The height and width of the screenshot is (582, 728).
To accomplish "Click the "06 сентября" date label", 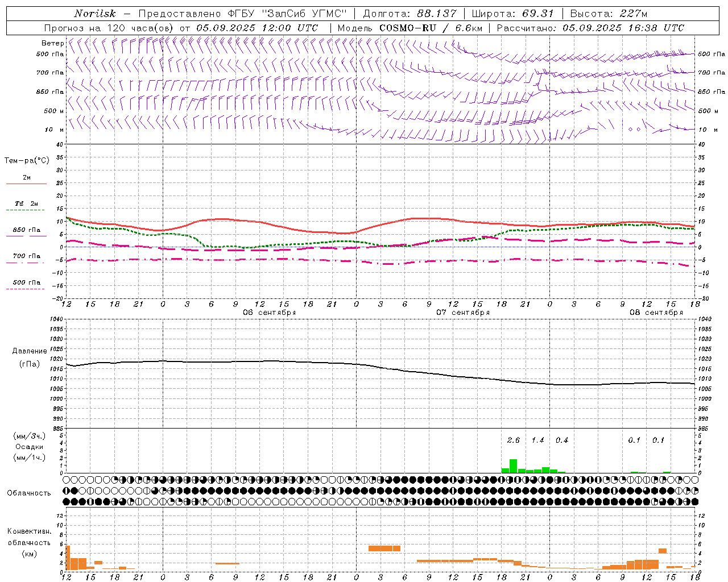I will click(x=269, y=313).
